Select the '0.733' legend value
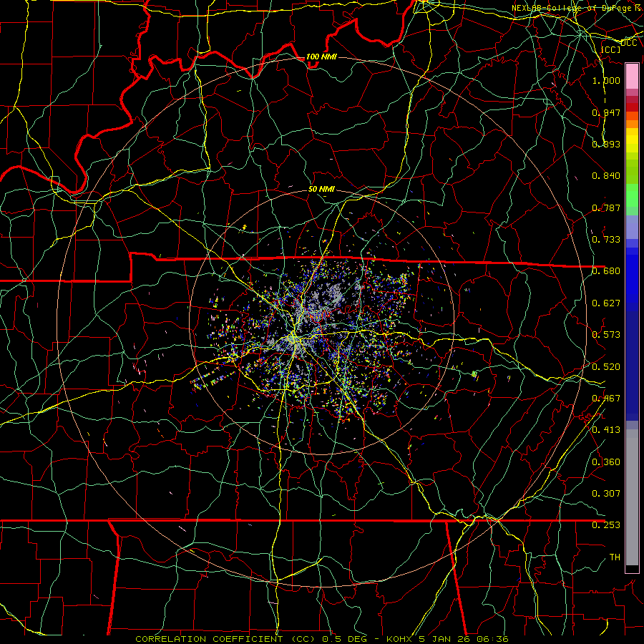Screen dimensions: 644x644 (x=606, y=240)
